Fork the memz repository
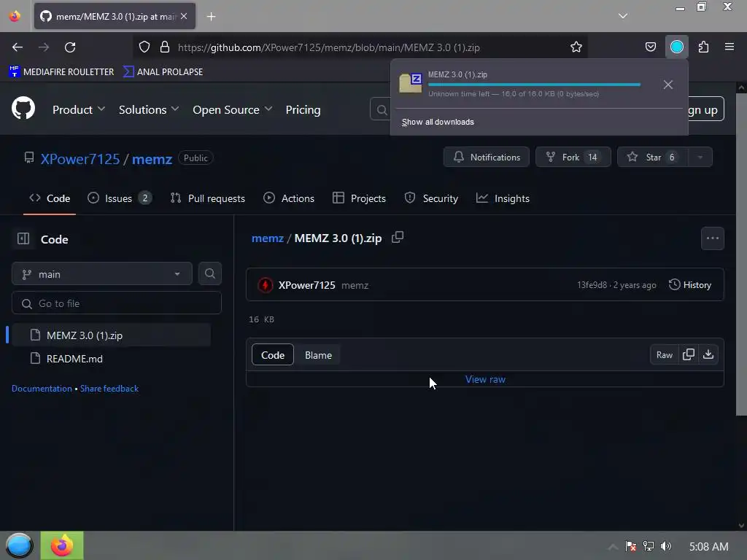This screenshot has height=560, width=747. pyautogui.click(x=573, y=157)
